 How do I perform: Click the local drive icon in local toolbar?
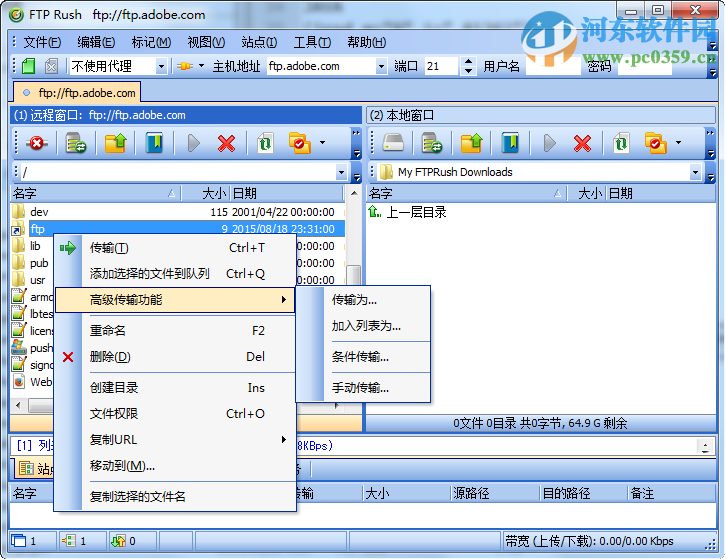point(393,143)
